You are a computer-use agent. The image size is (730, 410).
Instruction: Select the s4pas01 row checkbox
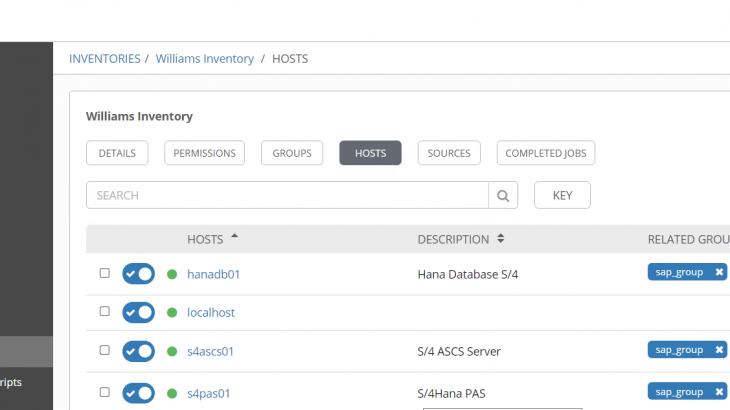105,393
